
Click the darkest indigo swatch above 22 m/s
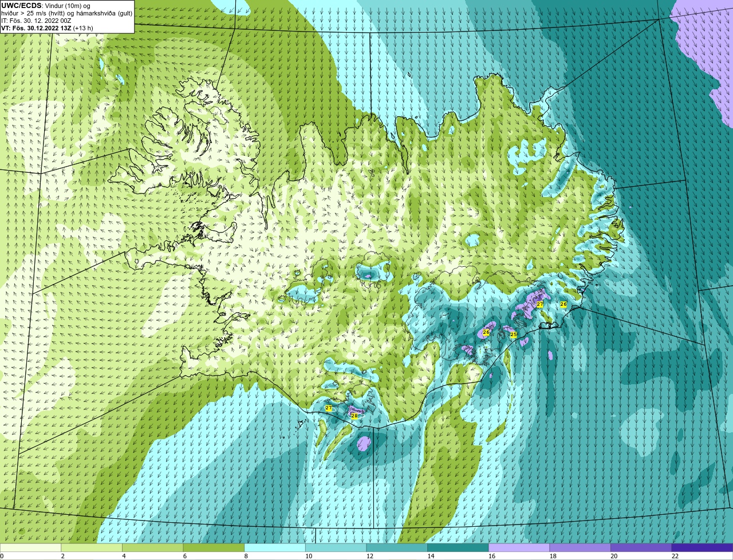703,547
